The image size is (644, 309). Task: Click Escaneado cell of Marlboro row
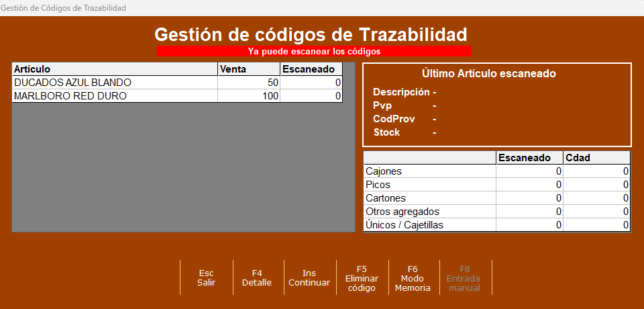click(311, 96)
